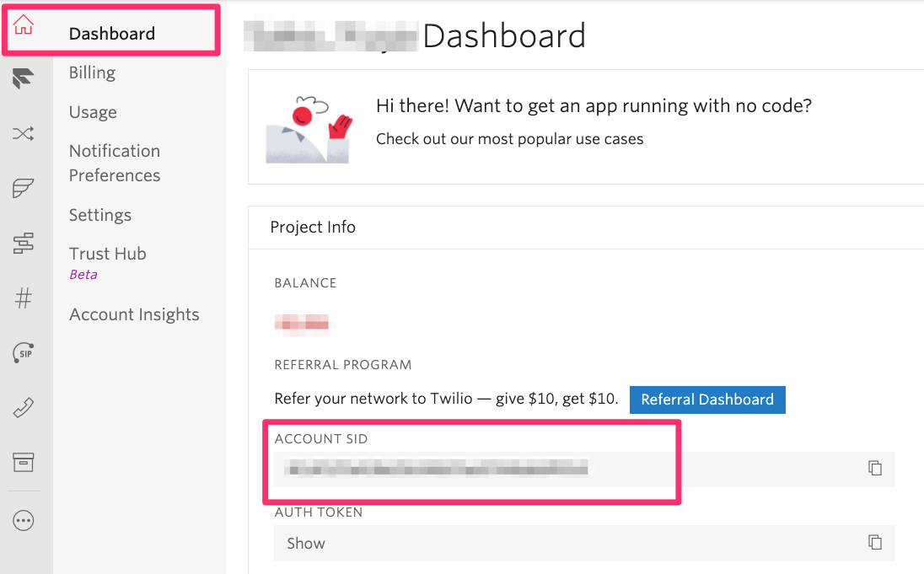Click the Studio flow blocks icon
This screenshot has height=574, width=924.
pos(24,244)
